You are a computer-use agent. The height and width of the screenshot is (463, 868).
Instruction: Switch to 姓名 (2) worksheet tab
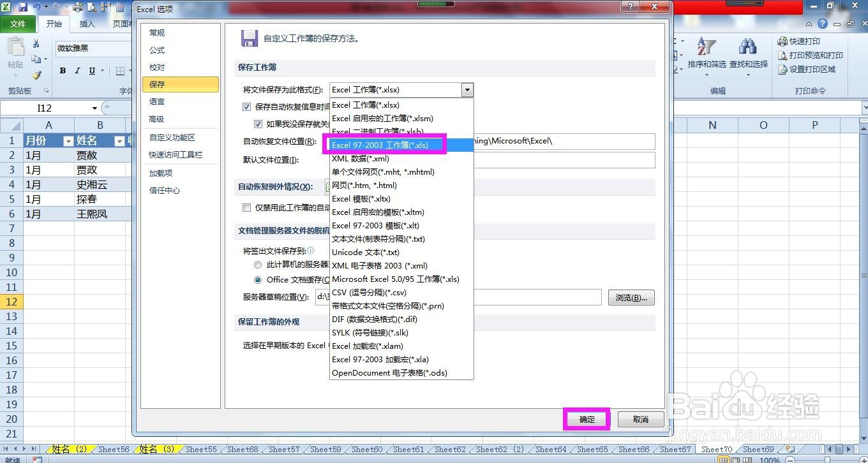point(69,450)
